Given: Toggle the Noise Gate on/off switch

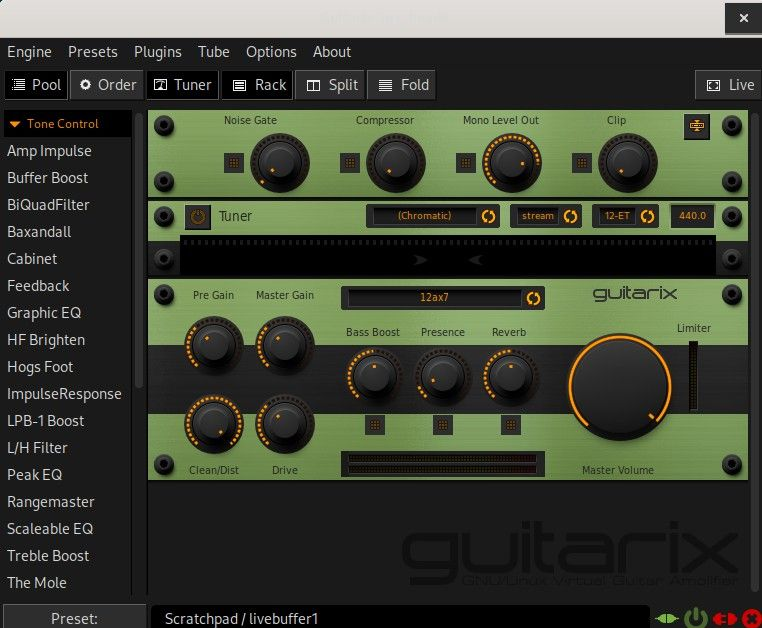Looking at the screenshot, I should click(x=234, y=163).
